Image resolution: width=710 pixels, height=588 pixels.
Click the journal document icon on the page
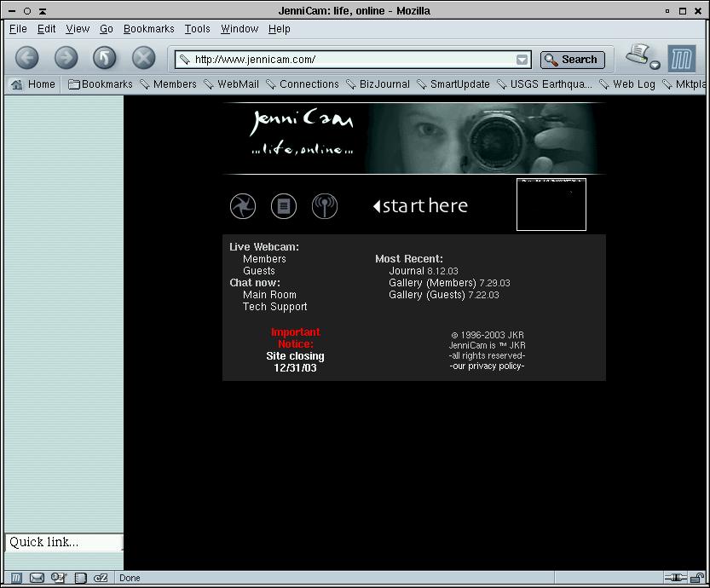(284, 206)
